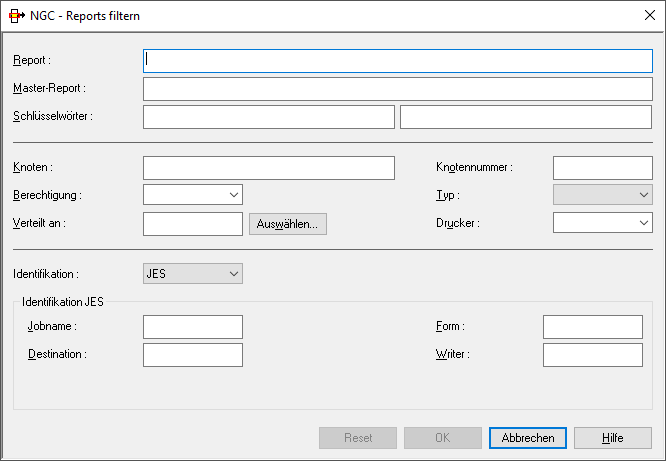Click the Verteilt an label

click(39, 223)
